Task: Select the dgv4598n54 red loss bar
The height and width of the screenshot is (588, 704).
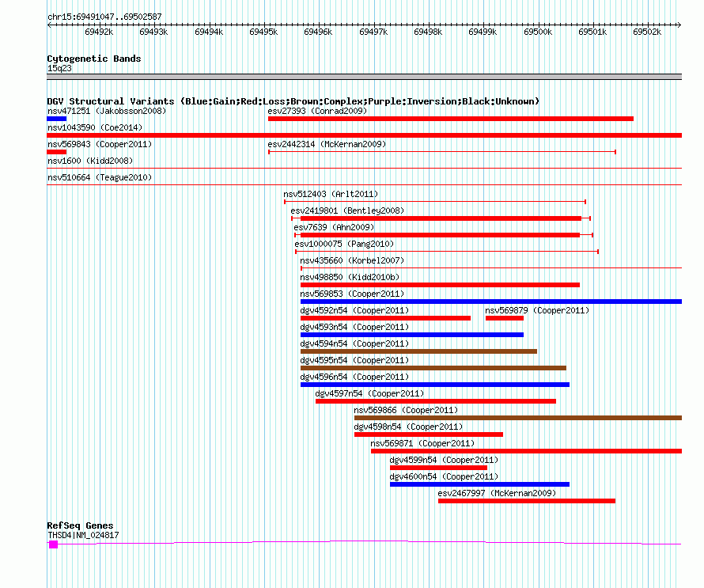Action: coord(428,434)
